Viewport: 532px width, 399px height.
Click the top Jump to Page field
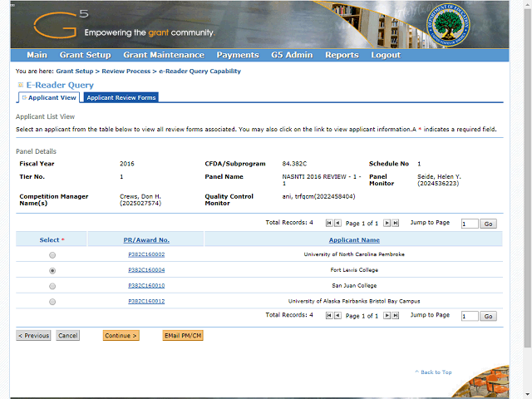pos(470,224)
